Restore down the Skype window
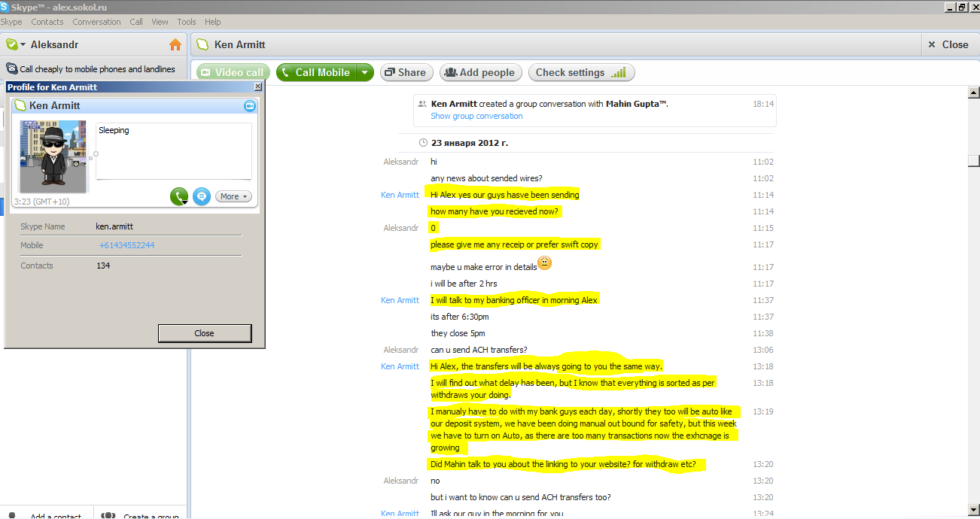980x519 pixels. pyautogui.click(x=962, y=7)
